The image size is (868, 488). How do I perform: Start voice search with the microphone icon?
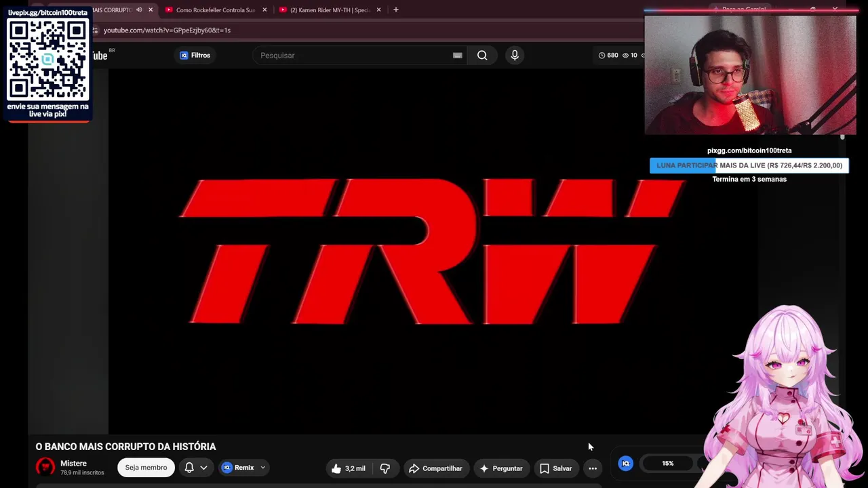[x=515, y=56]
